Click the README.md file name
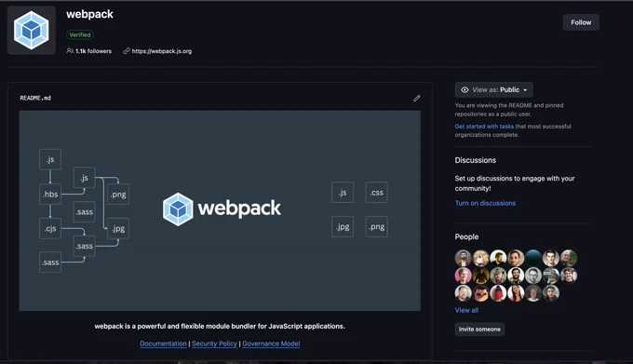This screenshot has height=364, width=633. (x=35, y=98)
